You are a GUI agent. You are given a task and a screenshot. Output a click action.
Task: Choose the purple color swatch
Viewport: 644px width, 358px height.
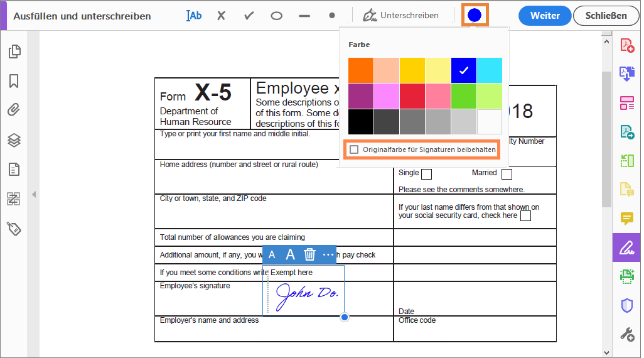361,96
